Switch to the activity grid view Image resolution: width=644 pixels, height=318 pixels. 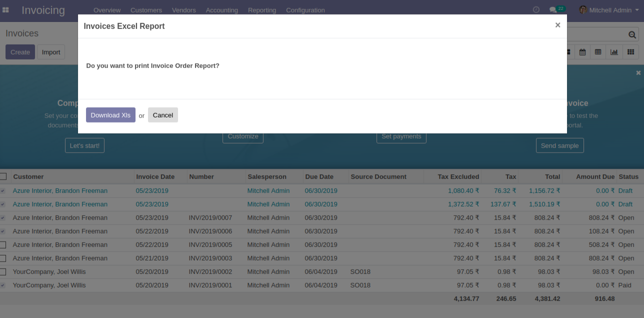[630, 52]
